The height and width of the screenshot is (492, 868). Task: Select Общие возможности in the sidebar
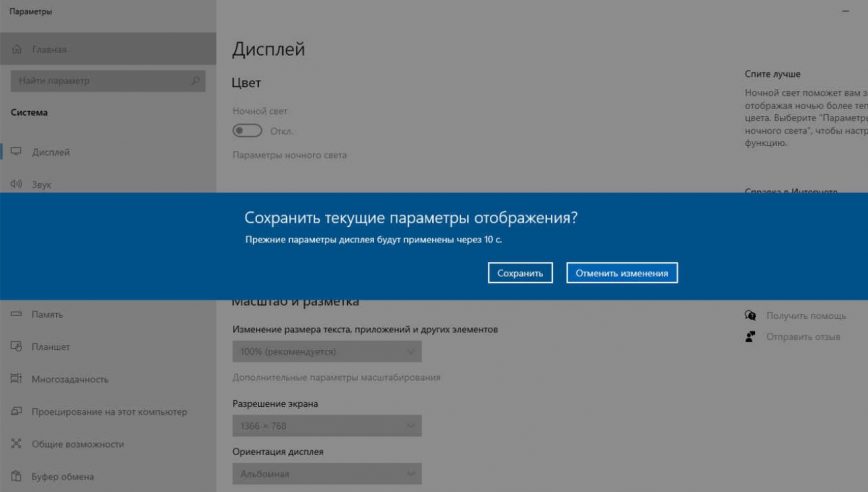click(x=108, y=443)
